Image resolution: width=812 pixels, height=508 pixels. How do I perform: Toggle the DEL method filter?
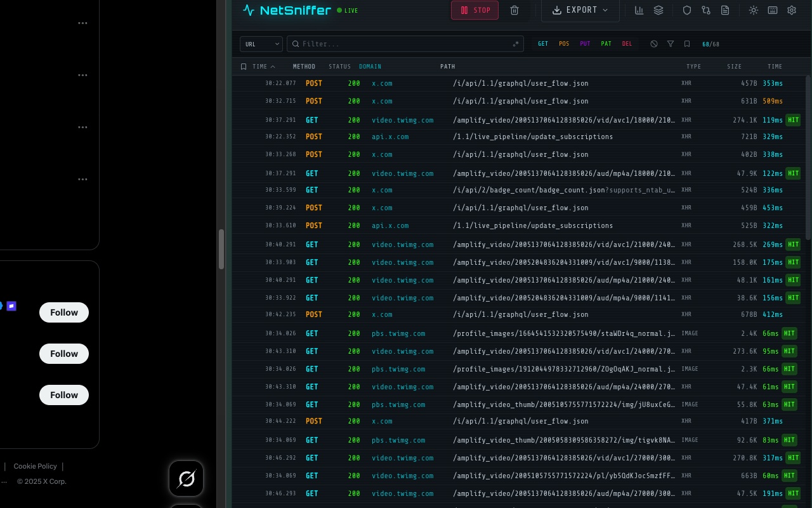(x=627, y=44)
